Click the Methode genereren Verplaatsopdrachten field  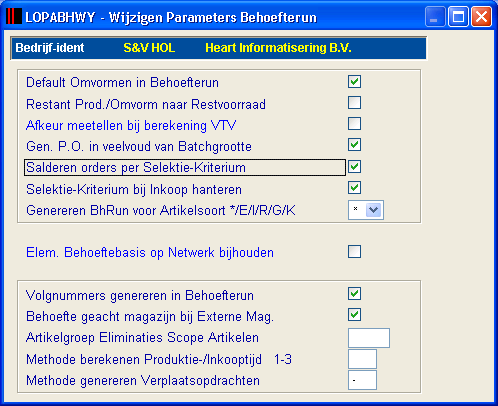(362, 380)
